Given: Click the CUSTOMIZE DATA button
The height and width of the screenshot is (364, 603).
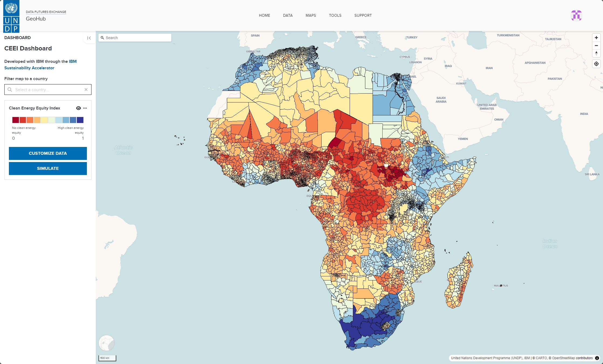Looking at the screenshot, I should pyautogui.click(x=48, y=153).
